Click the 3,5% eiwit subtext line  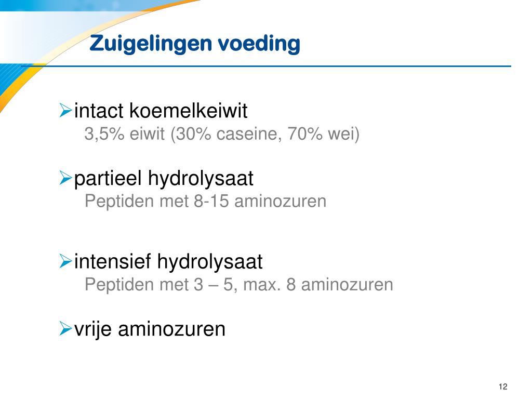pyautogui.click(x=222, y=134)
